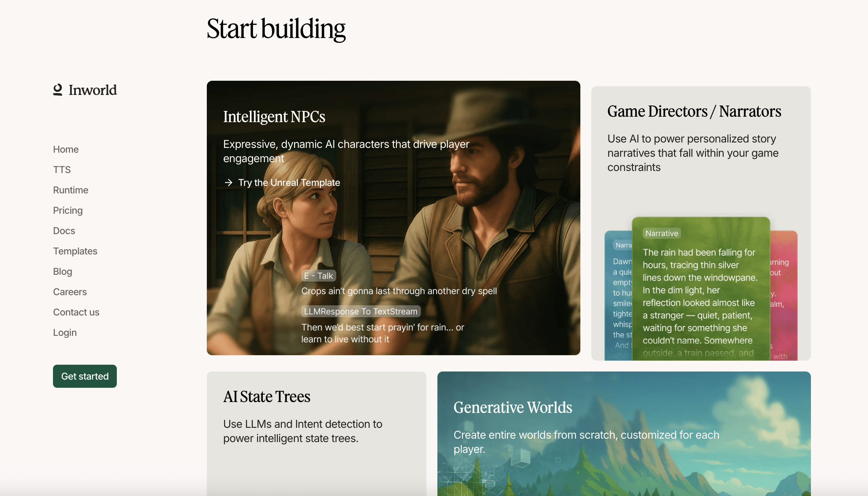The image size is (868, 496).
Task: Open the Careers link
Action: tap(70, 292)
